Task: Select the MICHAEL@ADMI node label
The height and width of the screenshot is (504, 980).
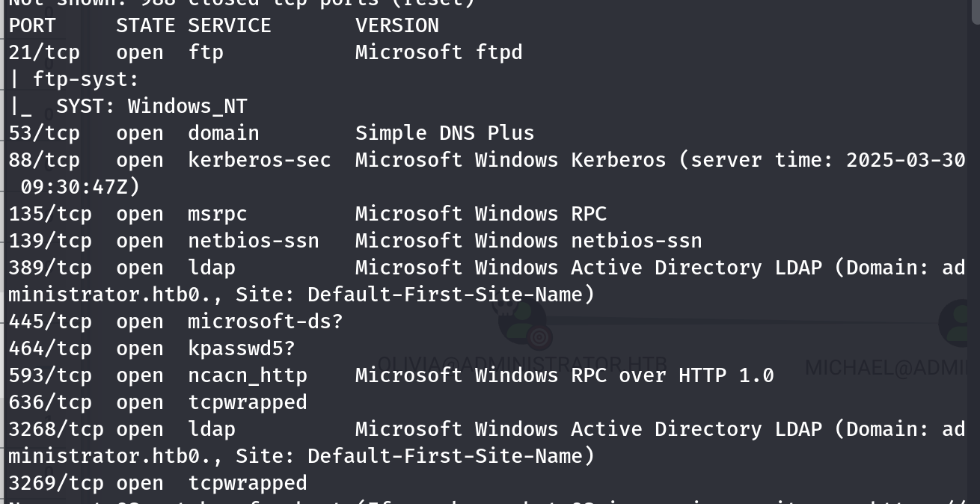Action: [x=892, y=367]
